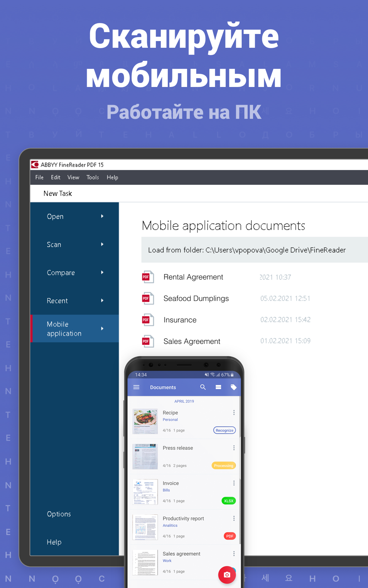Click the Insurance PDF icon
The height and width of the screenshot is (588, 368).
coord(148,320)
